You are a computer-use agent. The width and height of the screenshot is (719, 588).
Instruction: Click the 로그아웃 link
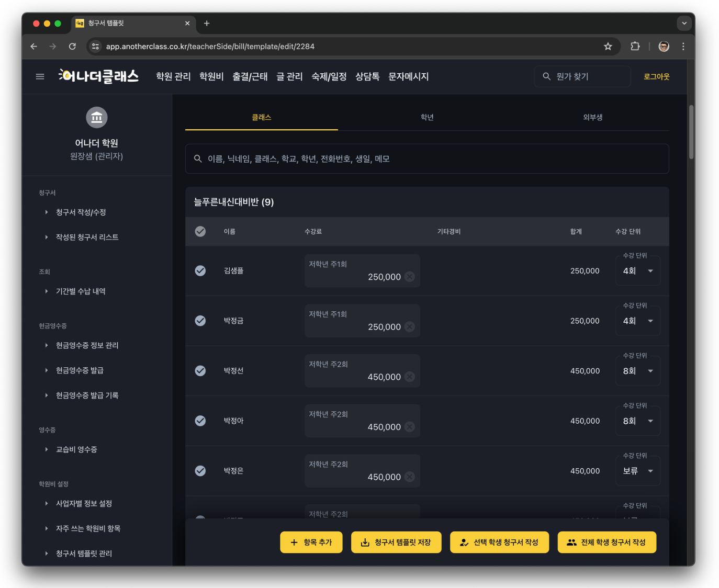(x=656, y=76)
